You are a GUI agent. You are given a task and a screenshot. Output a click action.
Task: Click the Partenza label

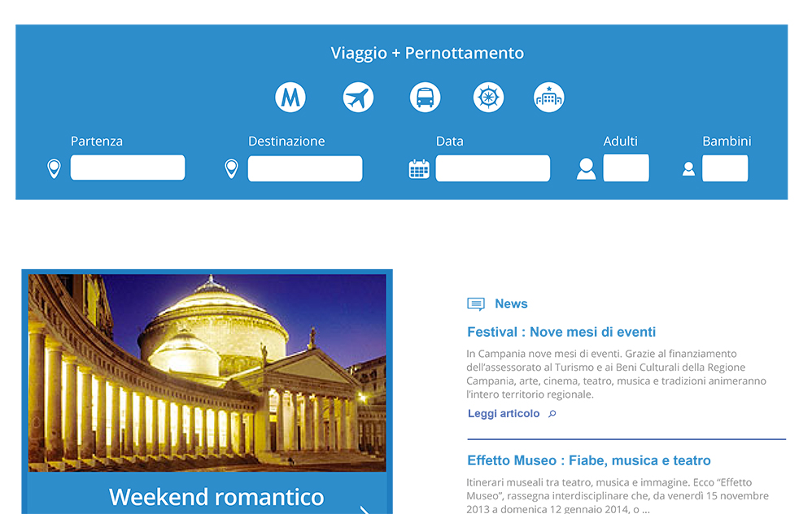(x=97, y=142)
